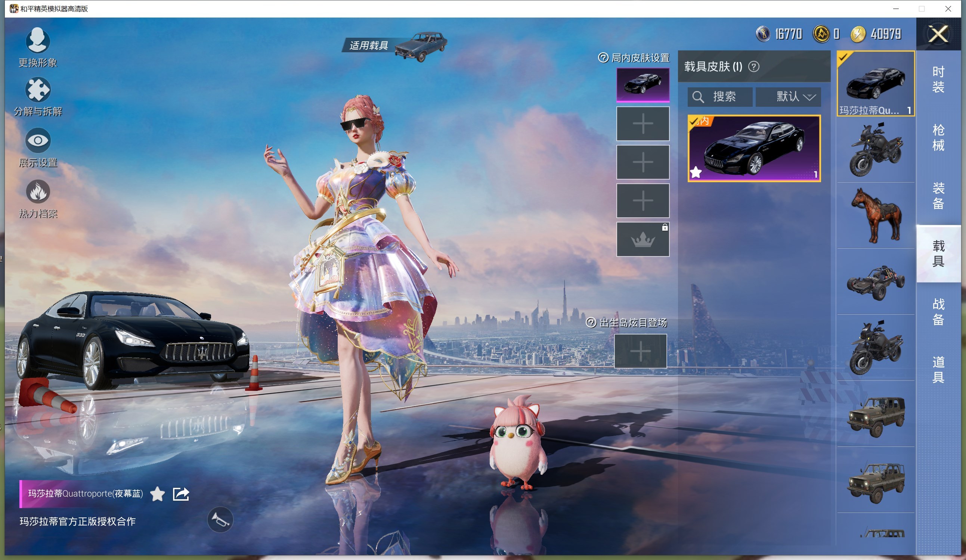Screen dimensions: 966x560
Task: Open 展示设置 eye icon
Action: [38, 141]
